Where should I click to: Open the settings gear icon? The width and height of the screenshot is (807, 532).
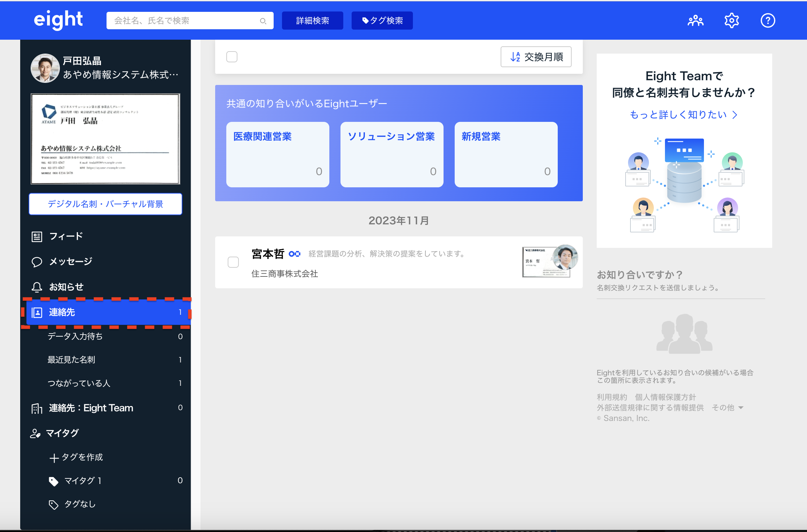point(731,21)
